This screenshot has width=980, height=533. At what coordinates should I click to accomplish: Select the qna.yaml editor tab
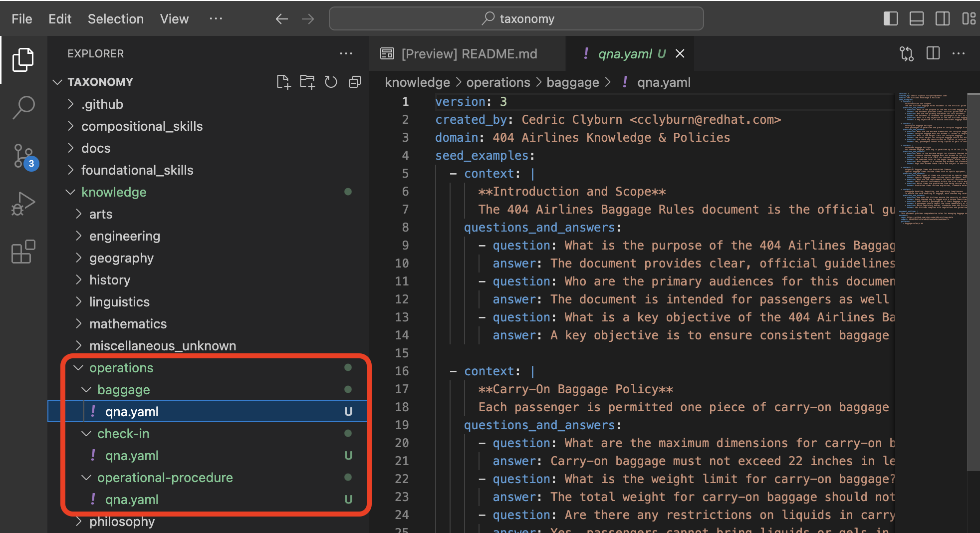(630, 53)
